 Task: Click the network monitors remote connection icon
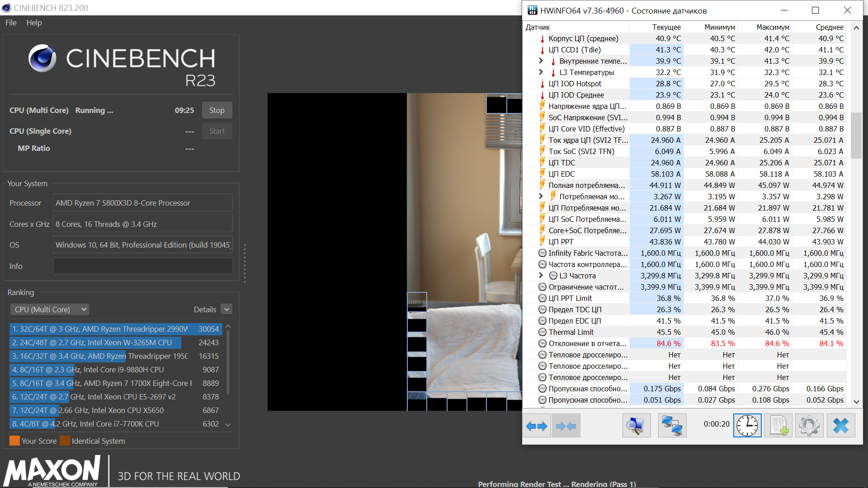coord(672,426)
